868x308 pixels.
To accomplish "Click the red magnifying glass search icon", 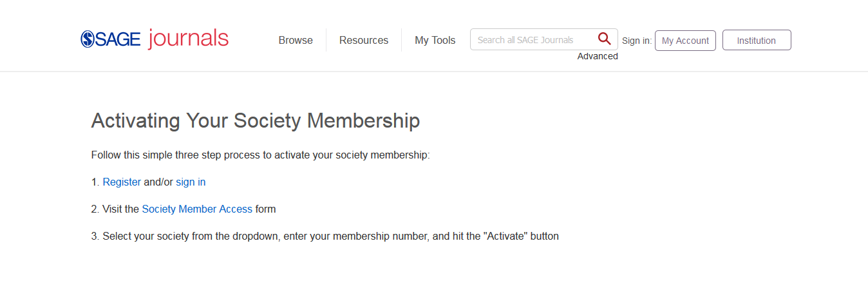I will [x=604, y=39].
